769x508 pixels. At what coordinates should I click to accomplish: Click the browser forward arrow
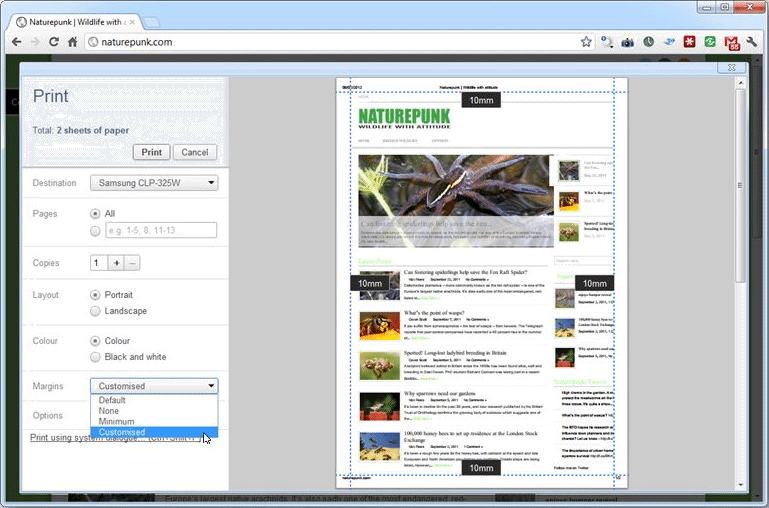pos(35,42)
